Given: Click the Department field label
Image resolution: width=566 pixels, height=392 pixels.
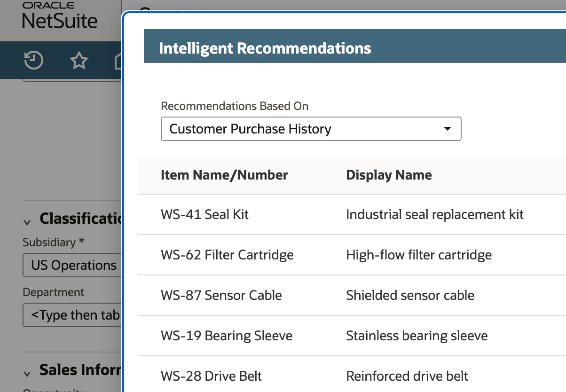Looking at the screenshot, I should 54,292.
